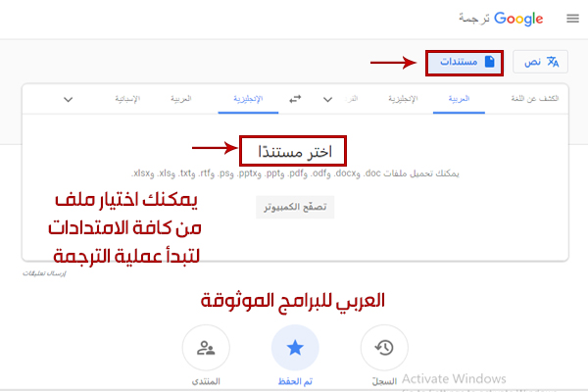Open the Saved (تم الحفظ) star icon
588x392 pixels.
(295, 348)
